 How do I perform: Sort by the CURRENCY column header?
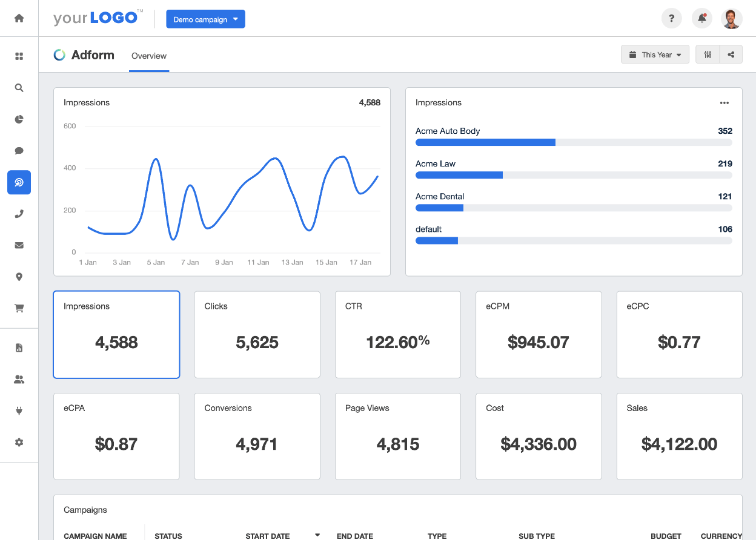[721, 536]
